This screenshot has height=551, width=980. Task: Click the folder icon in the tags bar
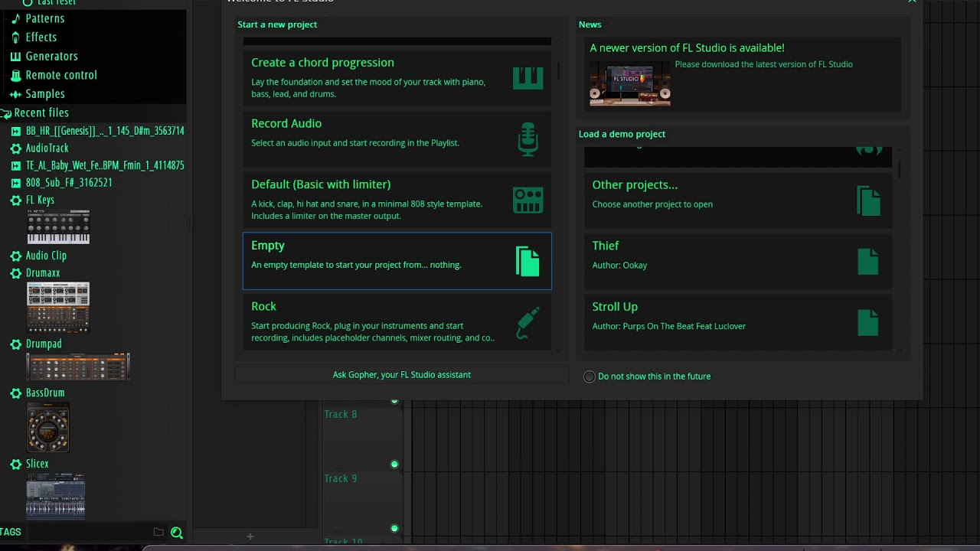pyautogui.click(x=158, y=532)
